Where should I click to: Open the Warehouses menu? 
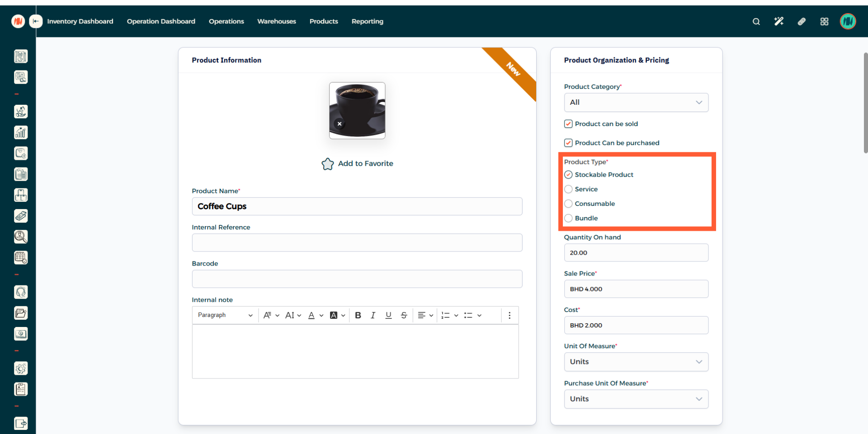tap(276, 21)
